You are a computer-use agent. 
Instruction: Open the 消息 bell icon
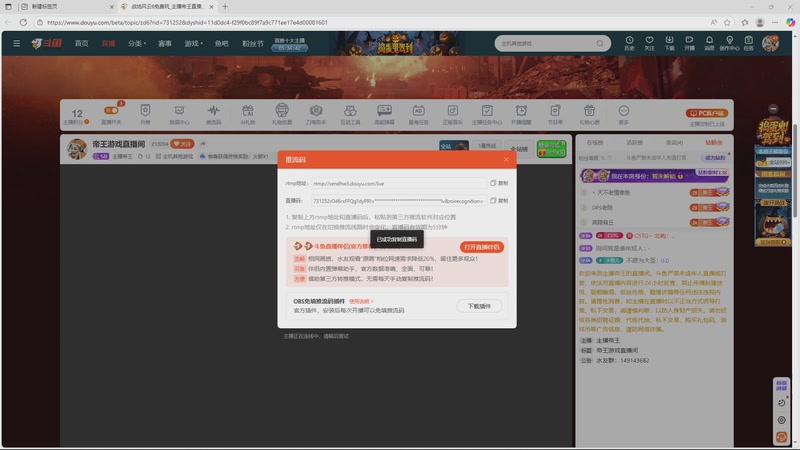tap(709, 43)
